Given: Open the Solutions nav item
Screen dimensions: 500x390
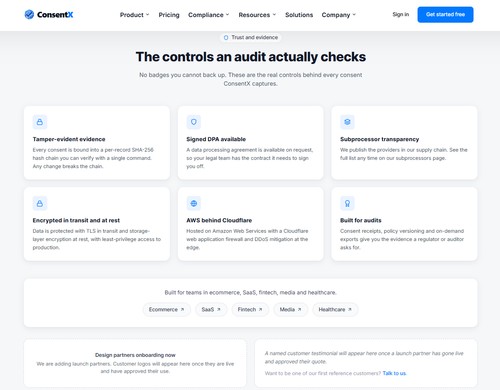Looking at the screenshot, I should tap(299, 15).
